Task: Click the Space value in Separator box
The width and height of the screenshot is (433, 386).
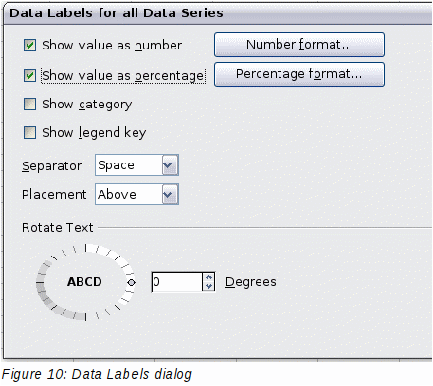Action: pyautogui.click(x=116, y=165)
